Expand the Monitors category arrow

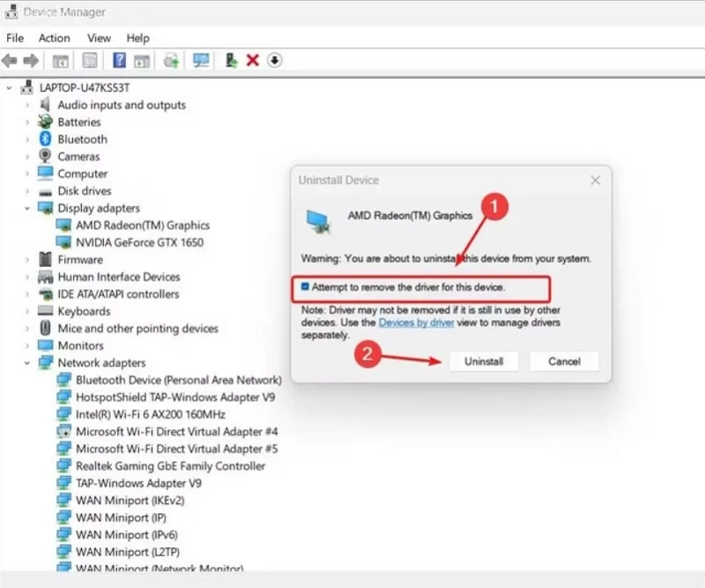click(27, 346)
